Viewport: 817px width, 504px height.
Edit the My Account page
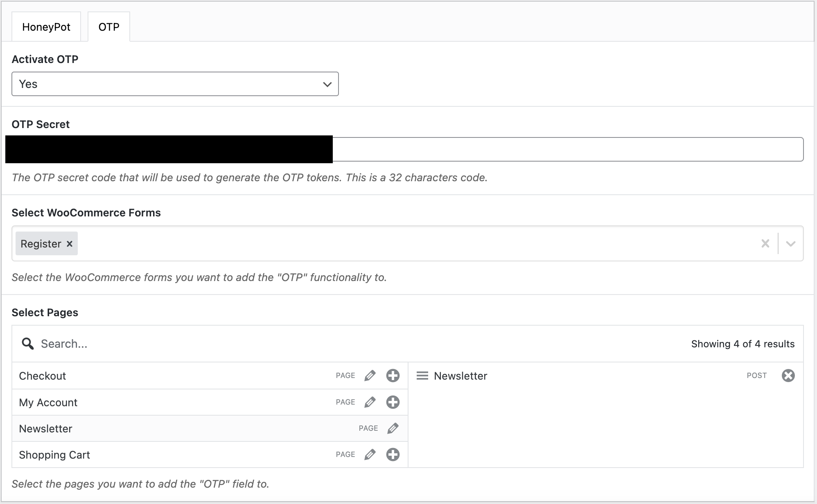(370, 402)
